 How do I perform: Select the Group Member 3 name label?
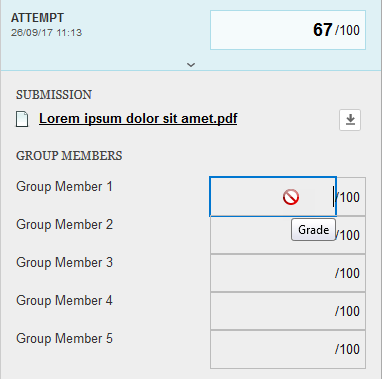(x=64, y=262)
